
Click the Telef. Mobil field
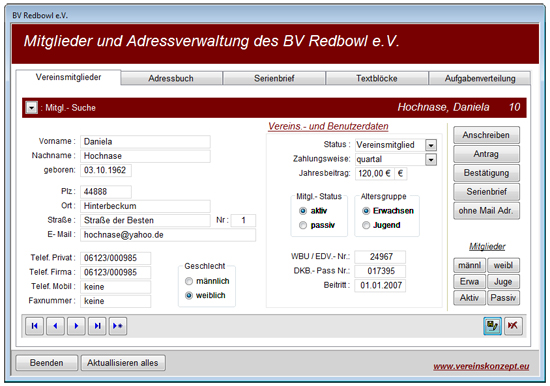[x=115, y=287]
